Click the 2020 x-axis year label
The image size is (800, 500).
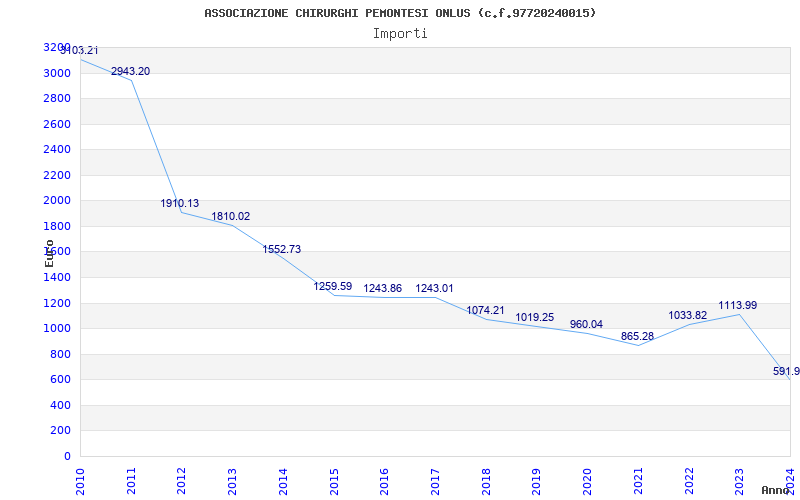pos(587,482)
